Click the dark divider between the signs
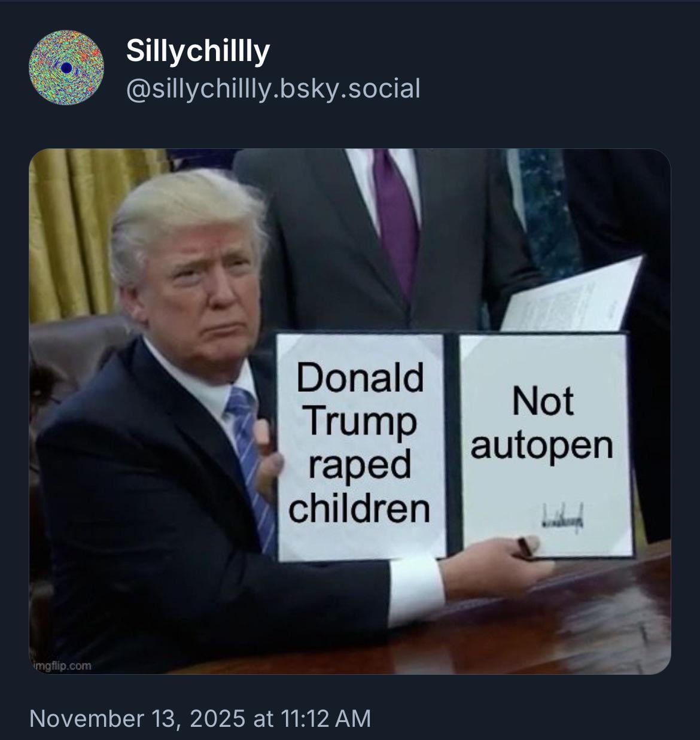This screenshot has width=700, height=740. [x=453, y=446]
